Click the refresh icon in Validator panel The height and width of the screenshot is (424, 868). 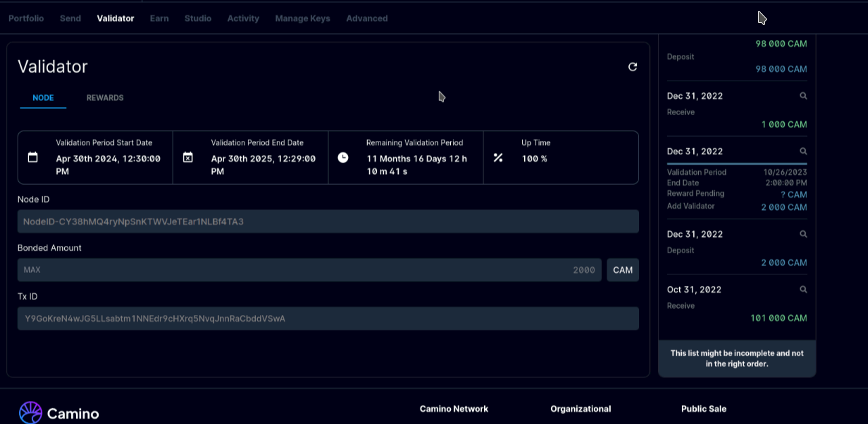(x=632, y=66)
